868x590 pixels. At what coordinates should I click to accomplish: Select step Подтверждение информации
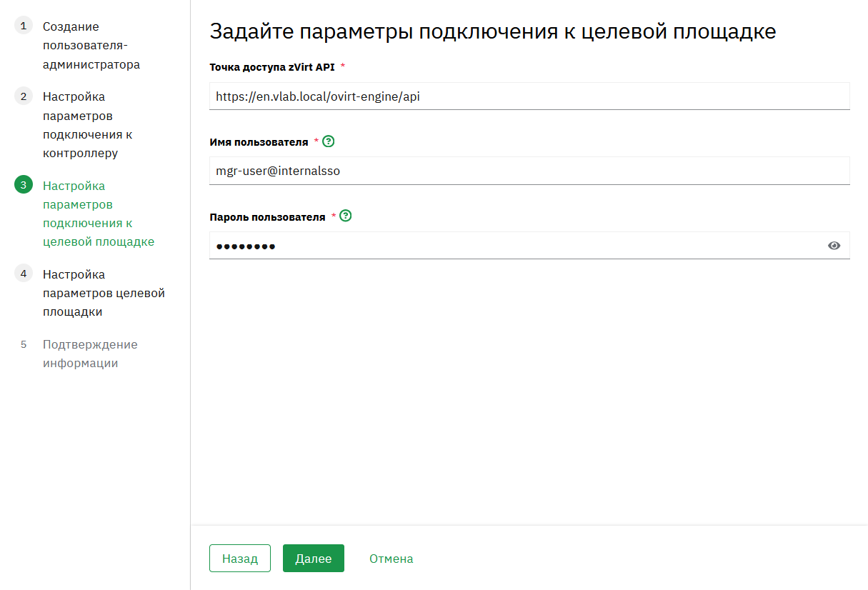(x=90, y=354)
